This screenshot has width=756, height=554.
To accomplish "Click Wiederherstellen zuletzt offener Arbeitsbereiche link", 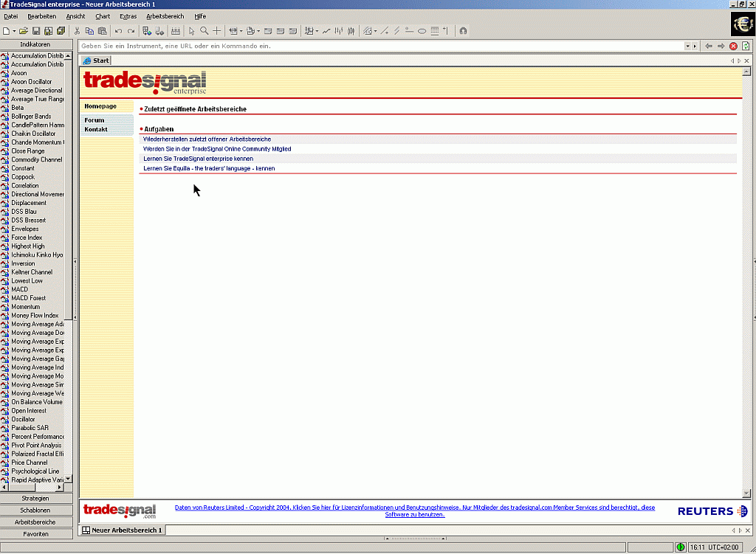I will coord(207,139).
